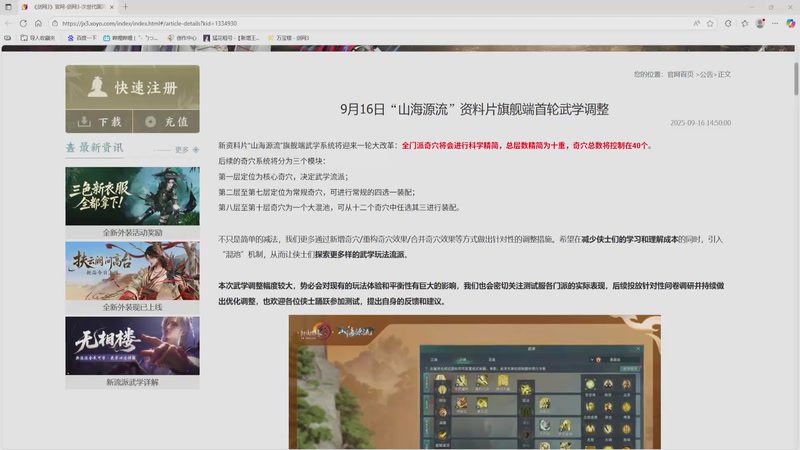The width and height of the screenshot is (800, 450).
Task: Refresh the current page
Action: coord(23,23)
